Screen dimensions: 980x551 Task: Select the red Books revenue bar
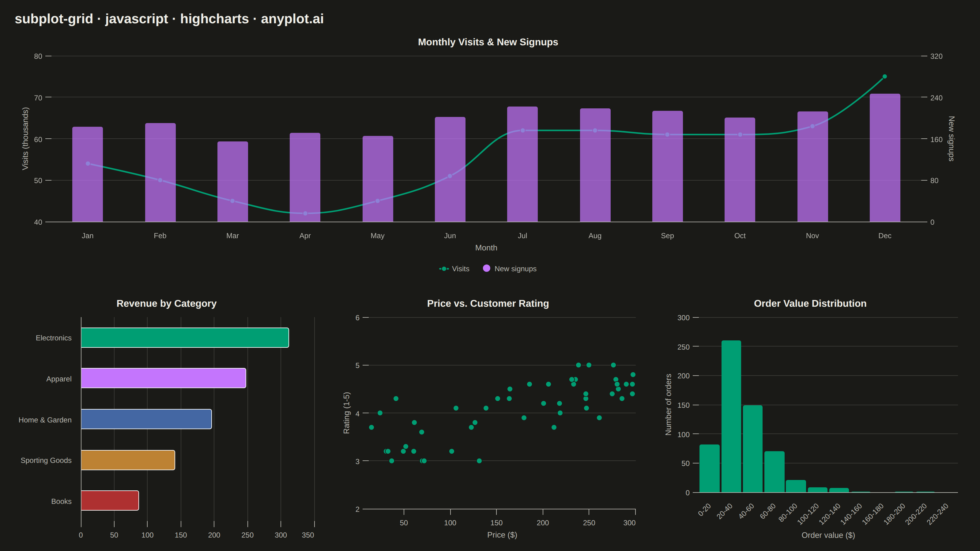point(110,500)
